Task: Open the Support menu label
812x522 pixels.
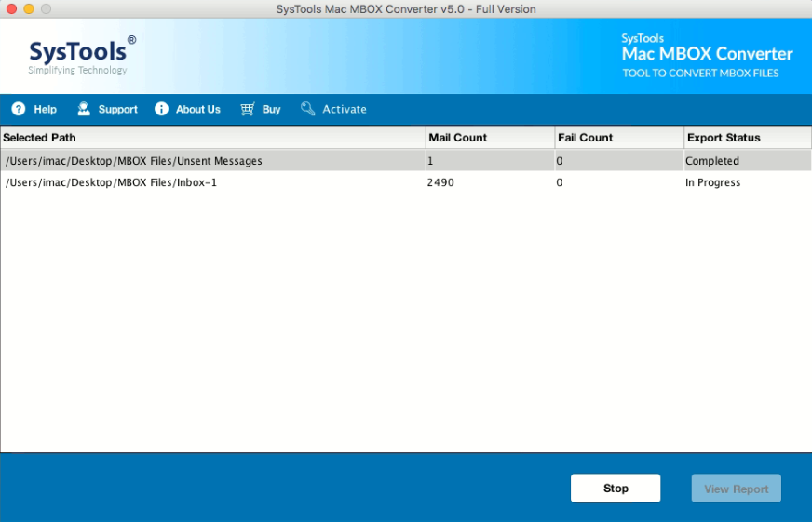Action: (118, 110)
